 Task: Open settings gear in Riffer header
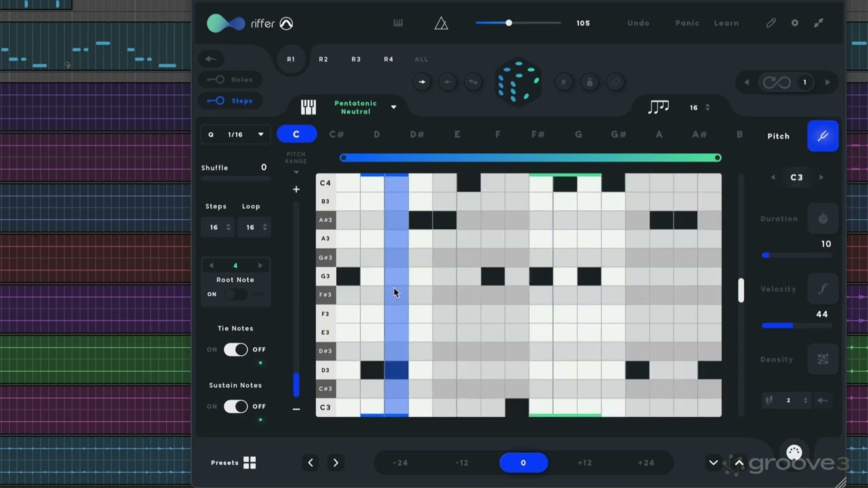(795, 23)
